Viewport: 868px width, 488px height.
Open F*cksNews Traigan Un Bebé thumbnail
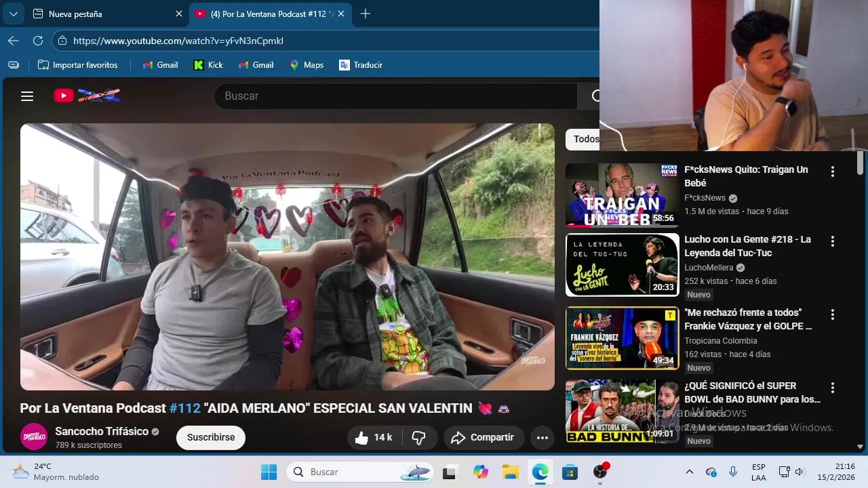[623, 195]
